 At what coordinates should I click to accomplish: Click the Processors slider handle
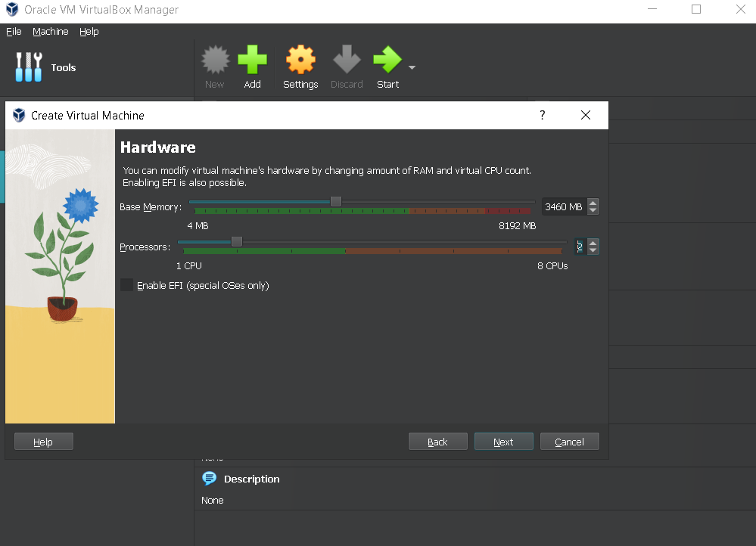[x=237, y=241]
